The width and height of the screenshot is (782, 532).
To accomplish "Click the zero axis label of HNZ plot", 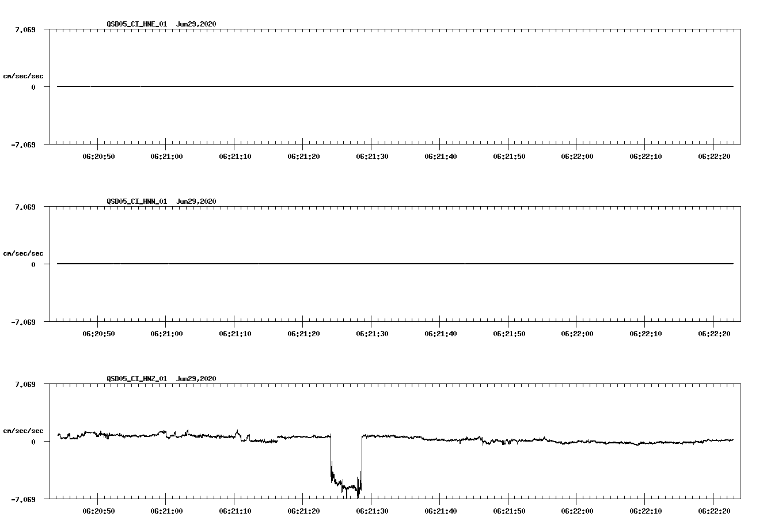I will point(33,442).
